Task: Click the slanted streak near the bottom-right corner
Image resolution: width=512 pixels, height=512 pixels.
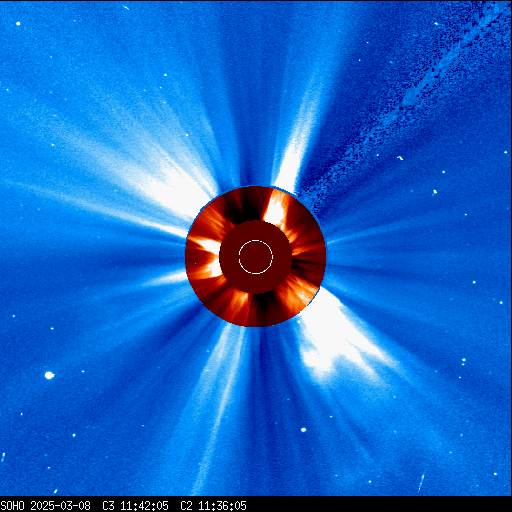Action: 421,482
